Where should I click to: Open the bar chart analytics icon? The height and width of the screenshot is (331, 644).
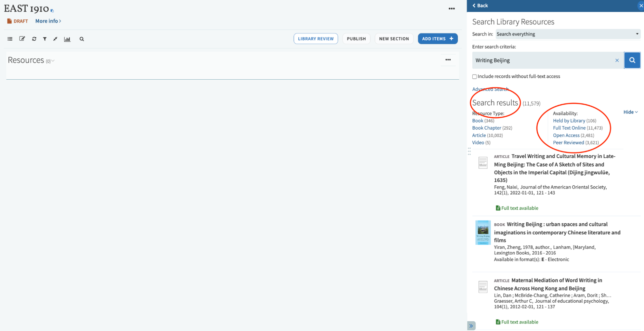click(x=67, y=39)
